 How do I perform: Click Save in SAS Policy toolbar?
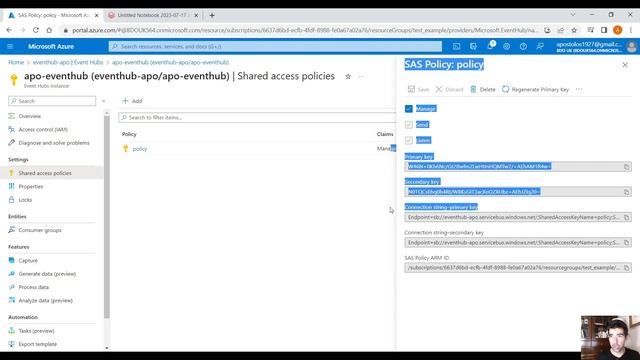[418, 89]
